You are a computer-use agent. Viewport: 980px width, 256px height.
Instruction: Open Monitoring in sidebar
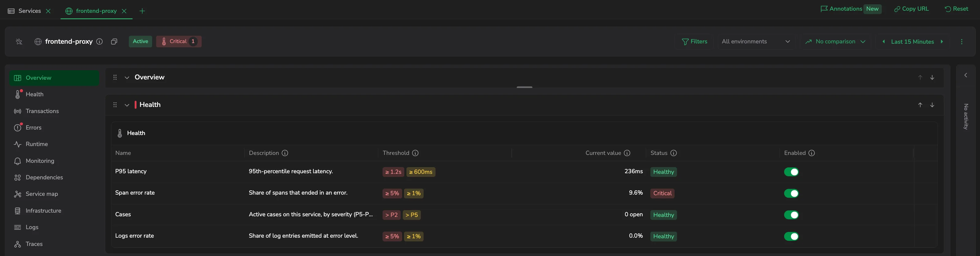coord(54,161)
